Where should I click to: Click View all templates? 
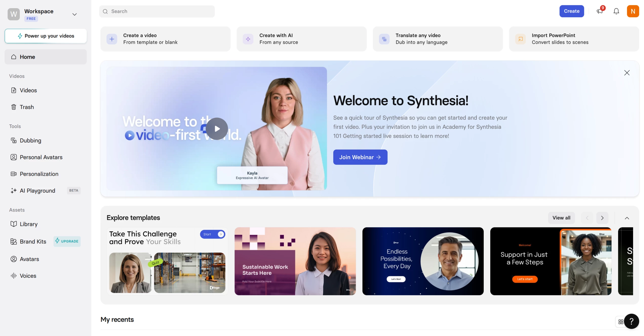point(561,218)
